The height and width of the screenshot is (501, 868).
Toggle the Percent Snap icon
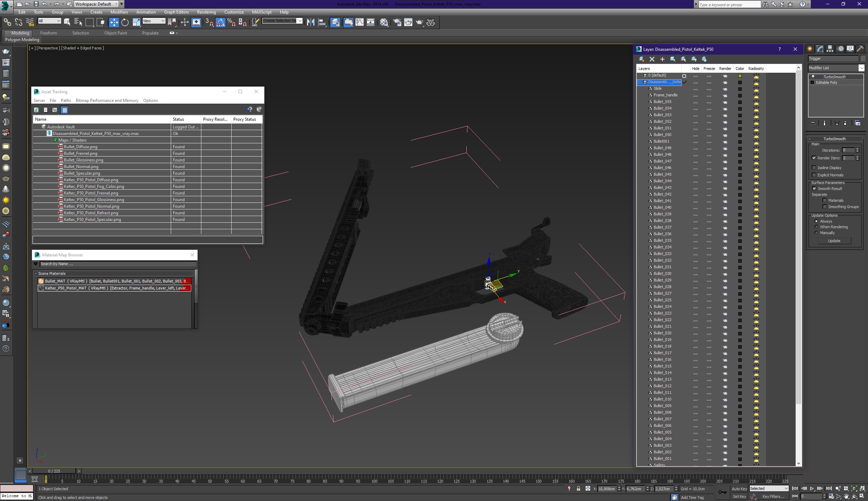[232, 22]
